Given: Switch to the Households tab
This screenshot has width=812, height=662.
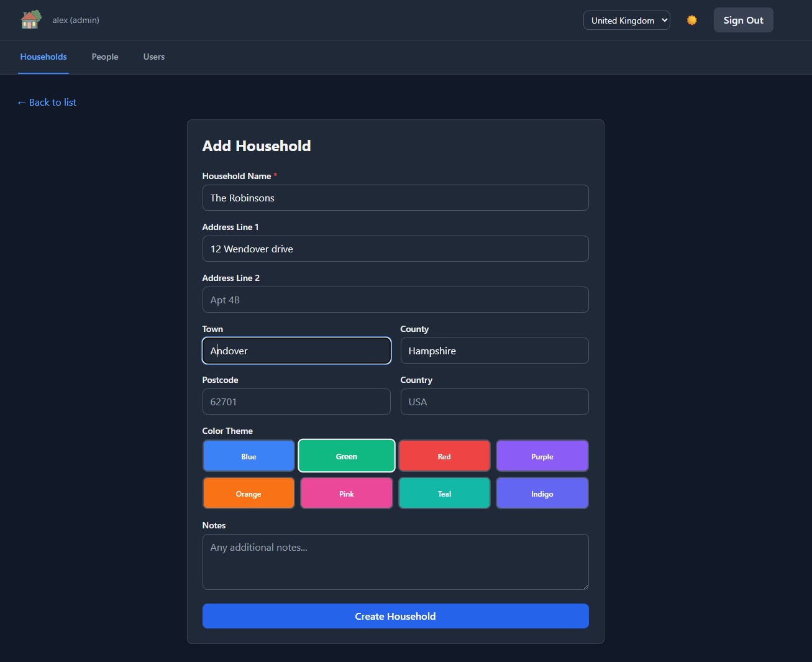Looking at the screenshot, I should pyautogui.click(x=43, y=57).
